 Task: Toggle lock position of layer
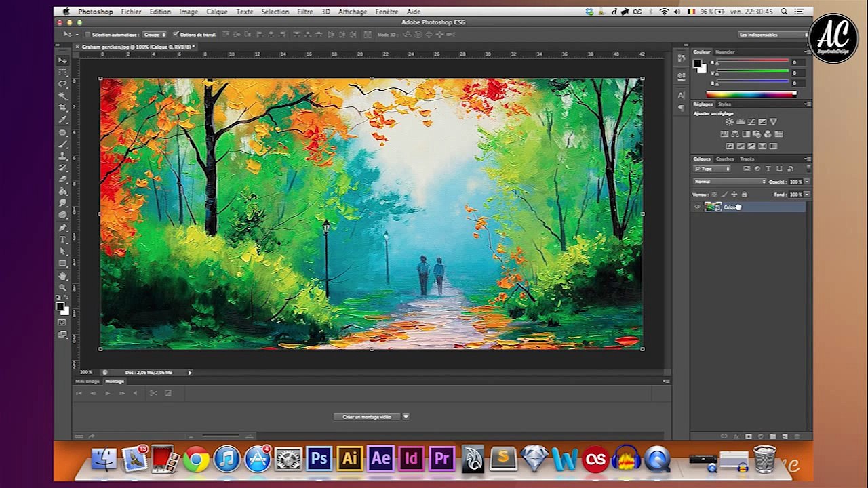point(734,195)
